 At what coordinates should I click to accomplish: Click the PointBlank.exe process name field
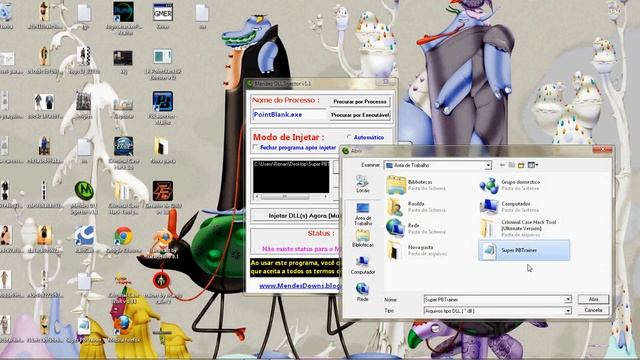tap(290, 115)
